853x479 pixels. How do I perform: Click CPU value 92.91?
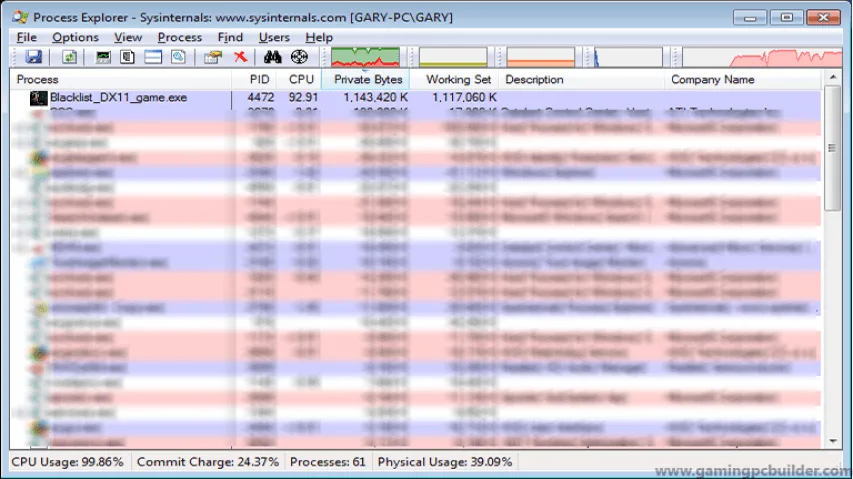(303, 97)
